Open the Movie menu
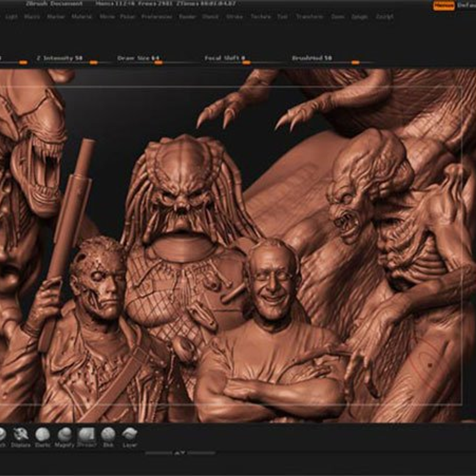 point(107,17)
